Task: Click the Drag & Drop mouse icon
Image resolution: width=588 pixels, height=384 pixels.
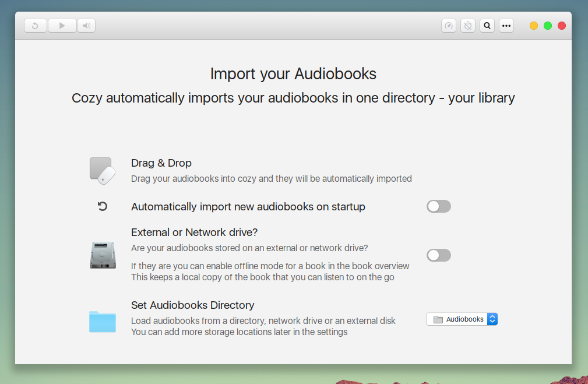Action: (x=103, y=171)
